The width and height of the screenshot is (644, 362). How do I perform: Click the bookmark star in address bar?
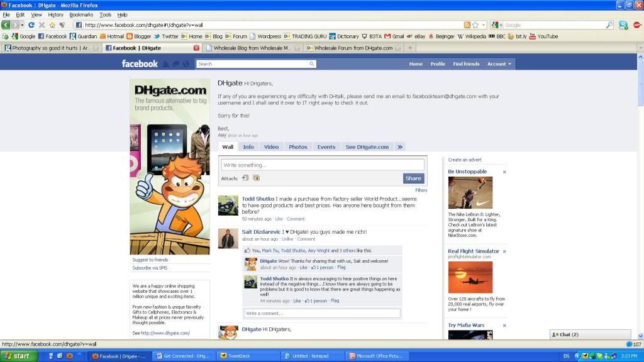pos(475,25)
